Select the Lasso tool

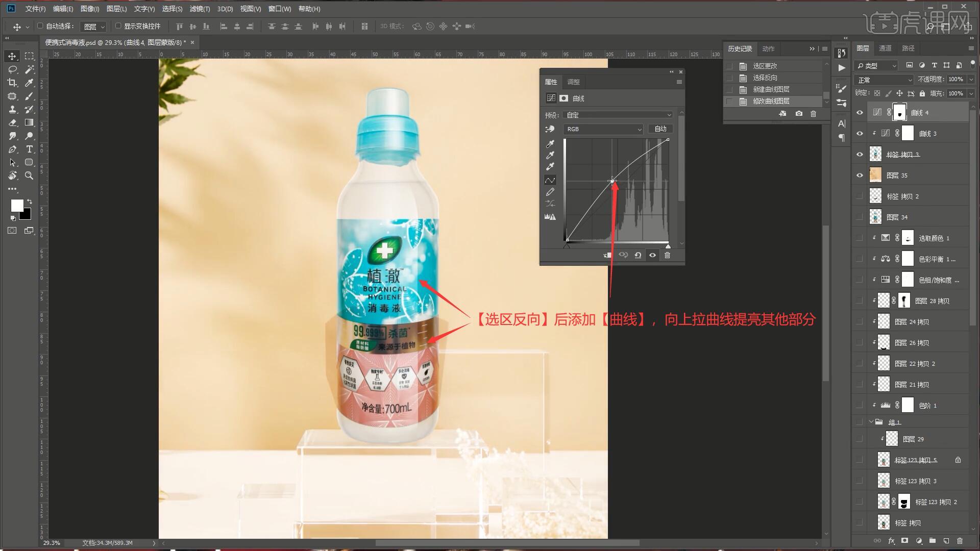coord(12,69)
